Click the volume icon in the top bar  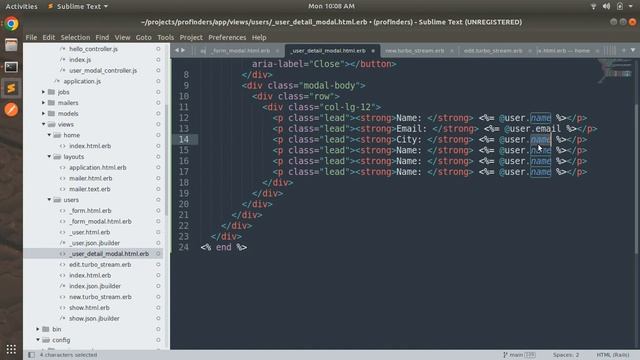(x=607, y=6)
